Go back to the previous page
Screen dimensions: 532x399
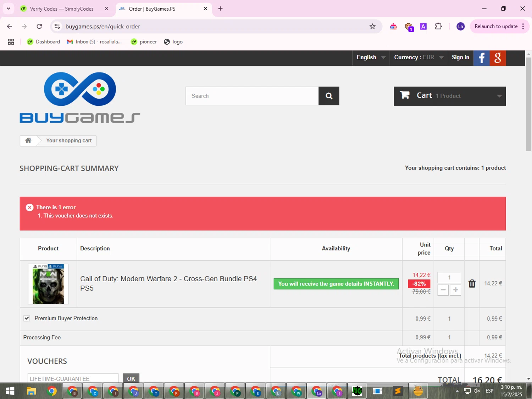pyautogui.click(x=10, y=26)
